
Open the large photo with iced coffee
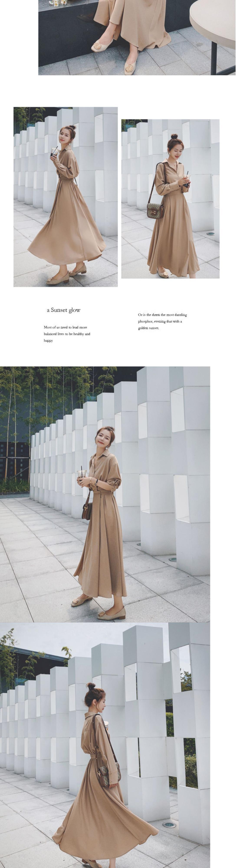[x=105, y=494]
